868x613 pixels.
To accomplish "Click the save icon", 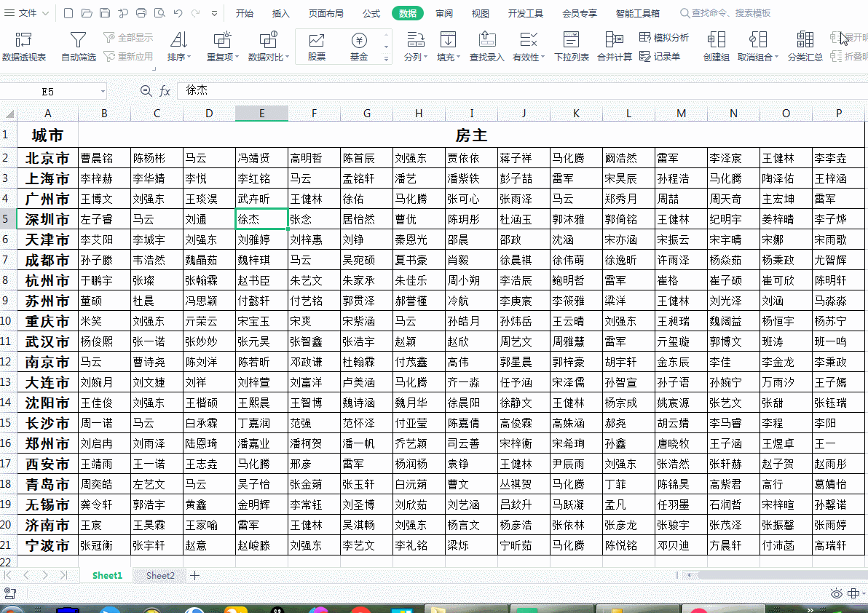I will point(105,13).
